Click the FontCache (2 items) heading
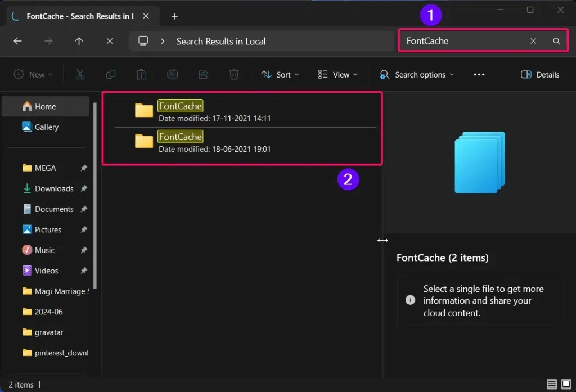Viewport: 576px width, 392px height. click(442, 258)
